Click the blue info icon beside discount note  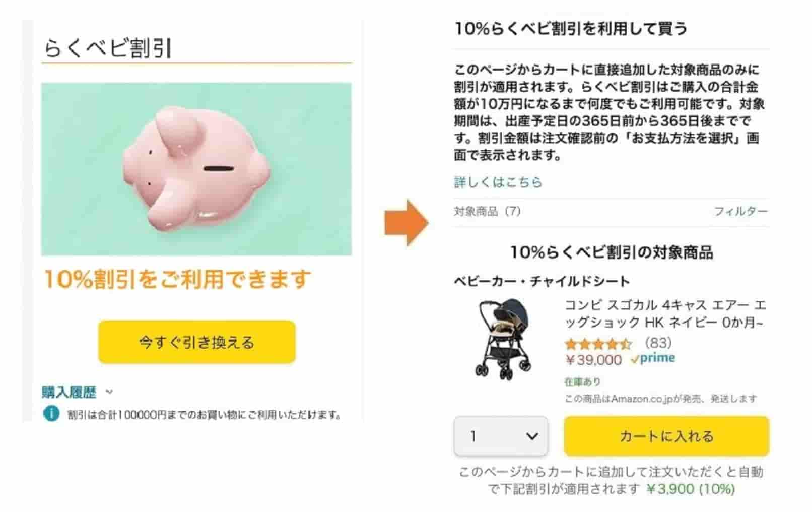[x=51, y=414]
